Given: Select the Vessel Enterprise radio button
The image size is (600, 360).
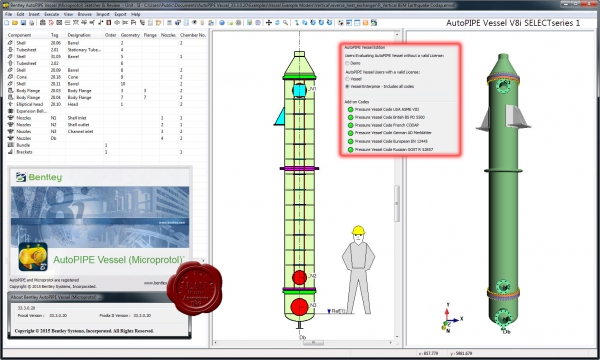Looking at the screenshot, I should (347, 86).
